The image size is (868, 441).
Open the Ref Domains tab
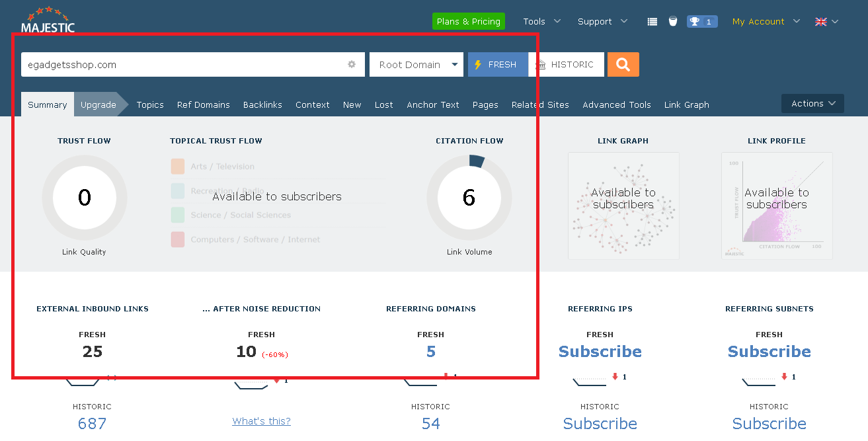pyautogui.click(x=204, y=104)
